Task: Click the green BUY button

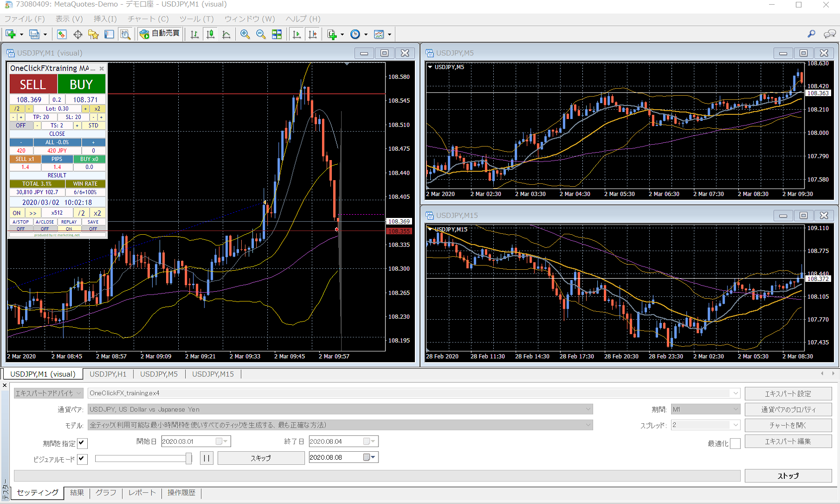Action: (x=81, y=84)
